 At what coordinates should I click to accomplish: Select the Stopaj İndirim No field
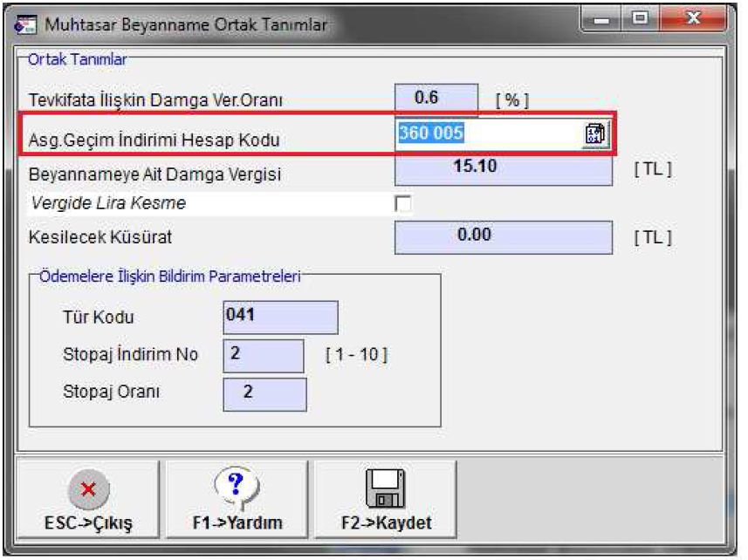pos(264,356)
